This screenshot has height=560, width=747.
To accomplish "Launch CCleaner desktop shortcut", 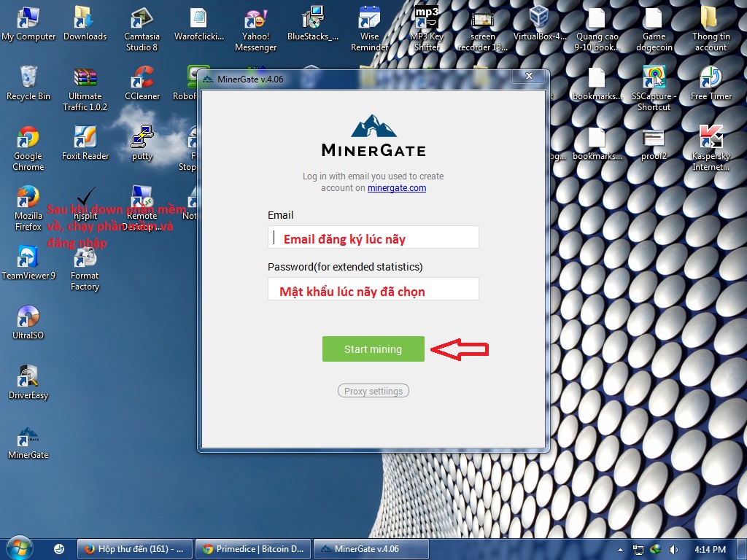I will tap(142, 83).
